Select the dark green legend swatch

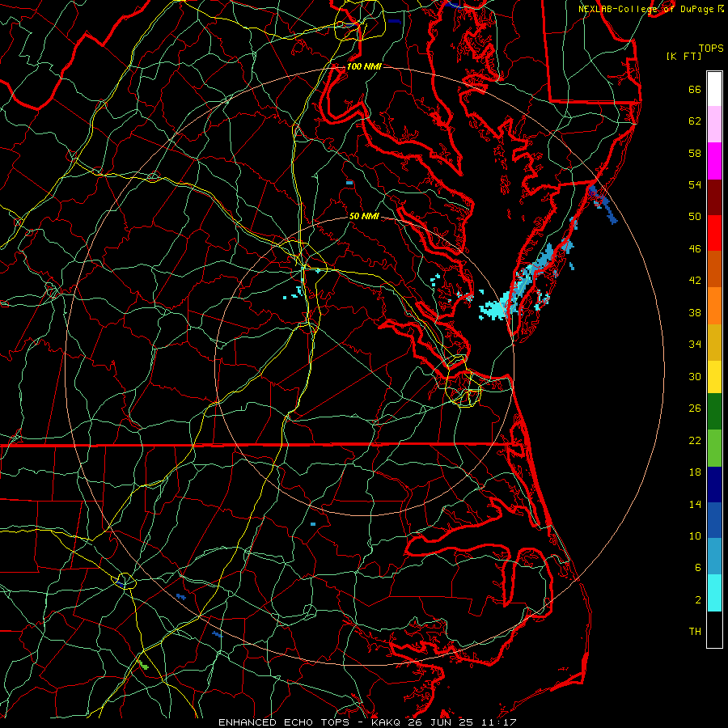pyautogui.click(x=714, y=412)
